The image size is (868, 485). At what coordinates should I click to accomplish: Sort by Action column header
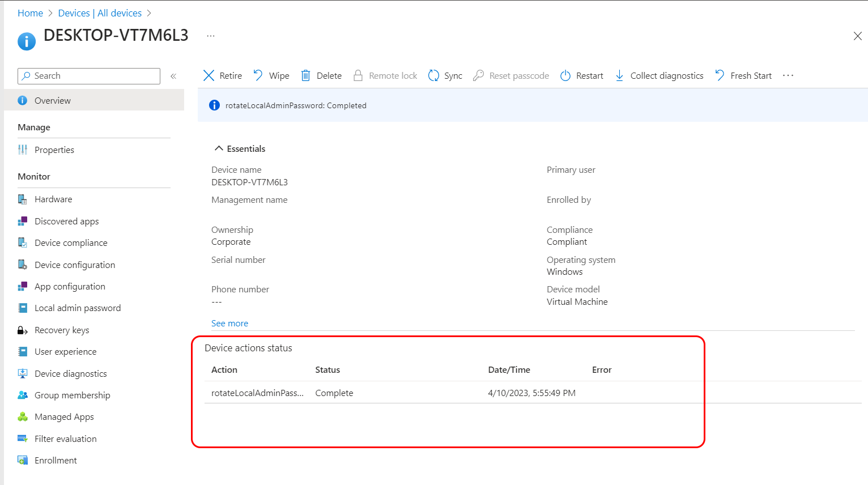coord(224,369)
